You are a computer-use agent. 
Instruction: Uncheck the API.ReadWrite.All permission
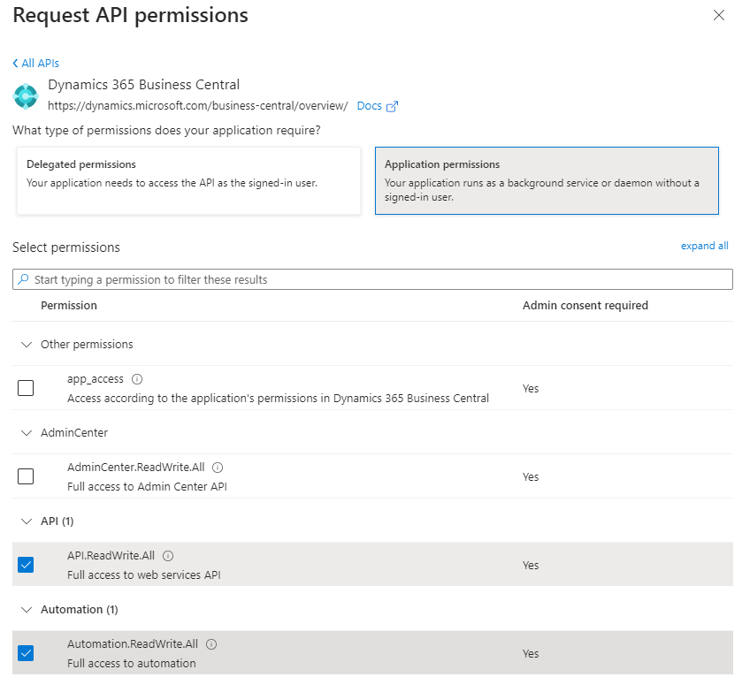[26, 565]
